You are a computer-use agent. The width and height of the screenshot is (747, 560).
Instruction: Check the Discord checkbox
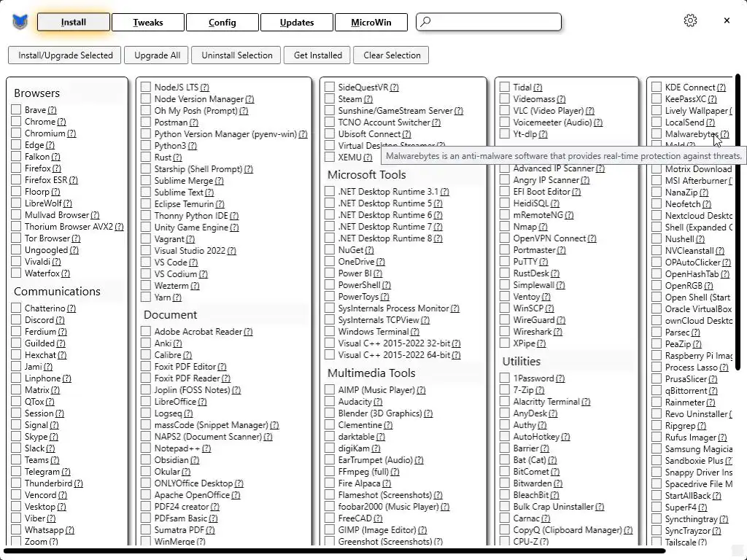(x=16, y=319)
